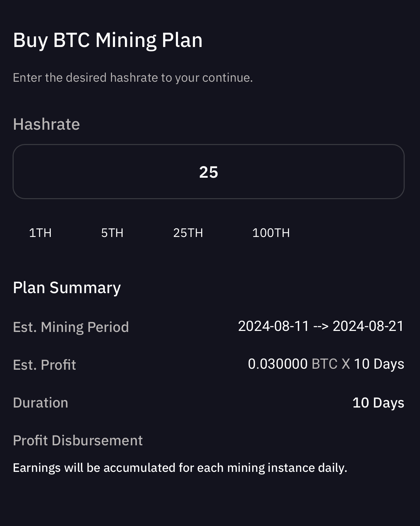
Task: Click '10 Days' in the Est. Profit row
Action: pos(379,364)
